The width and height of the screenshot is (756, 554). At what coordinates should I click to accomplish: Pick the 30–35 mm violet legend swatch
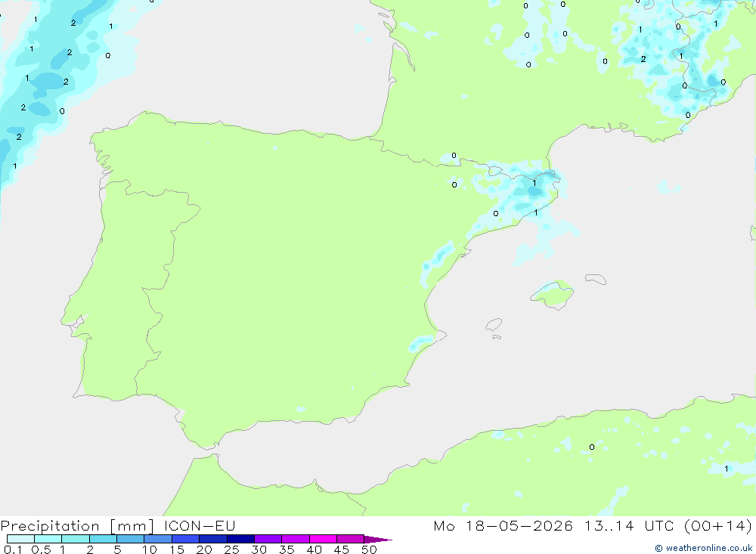coord(268,539)
